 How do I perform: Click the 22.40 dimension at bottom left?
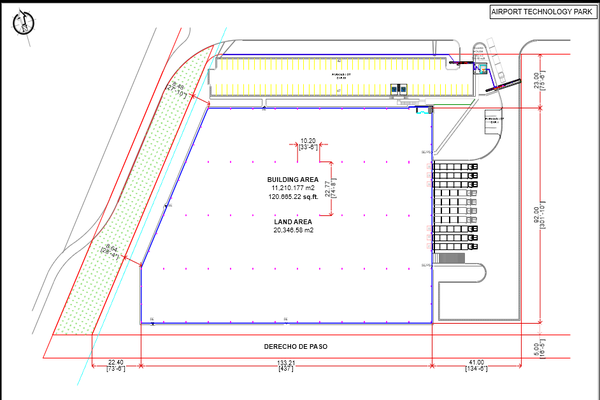(114, 362)
